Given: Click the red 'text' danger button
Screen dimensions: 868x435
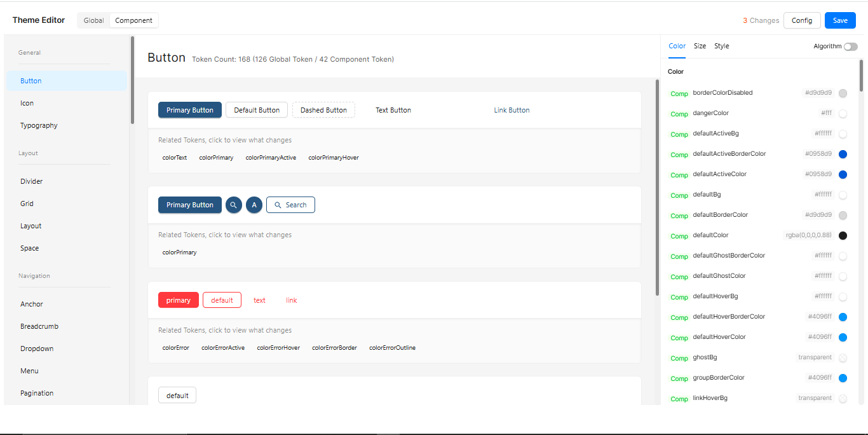Looking at the screenshot, I should (259, 300).
